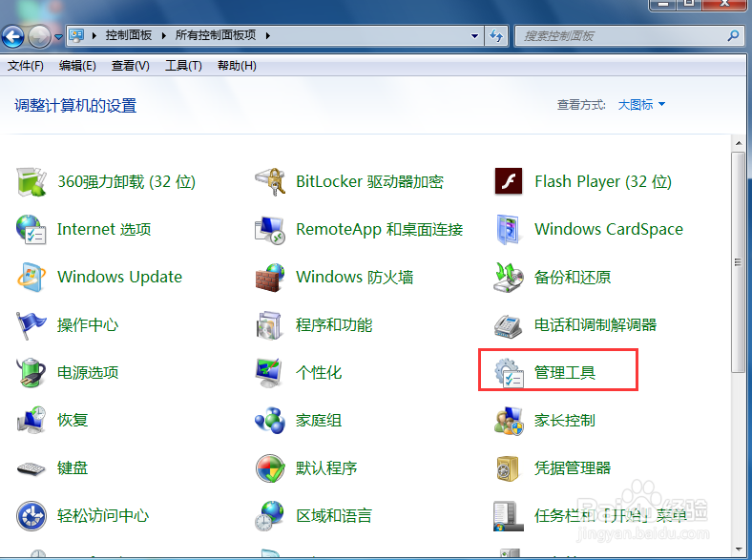Image resolution: width=752 pixels, height=560 pixels.
Task: Open the 电源选项 battery icon
Action: coord(31,372)
